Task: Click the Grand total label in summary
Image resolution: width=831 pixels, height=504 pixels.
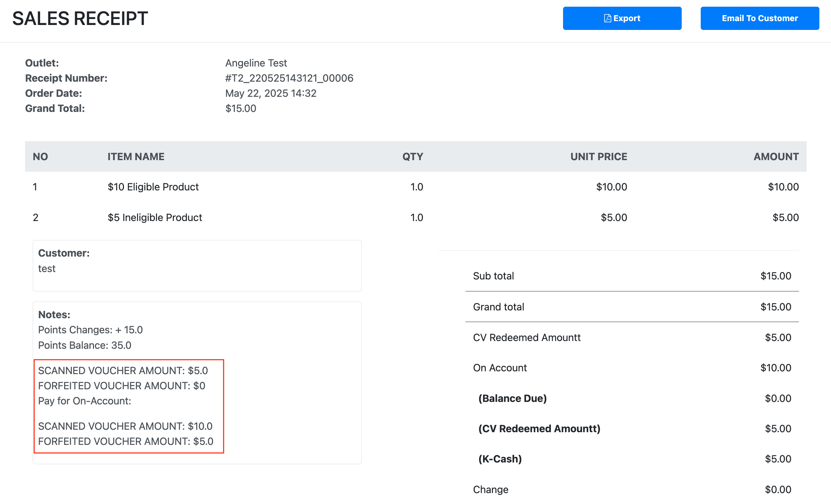Action: tap(499, 307)
